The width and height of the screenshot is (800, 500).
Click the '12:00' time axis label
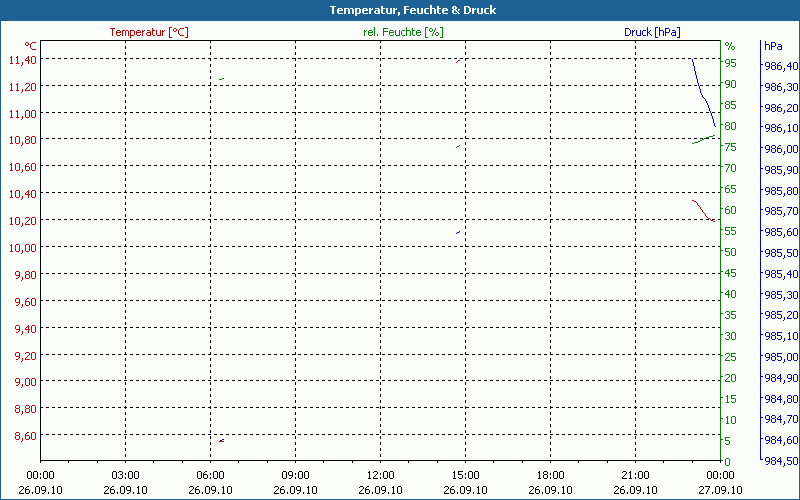[381, 476]
